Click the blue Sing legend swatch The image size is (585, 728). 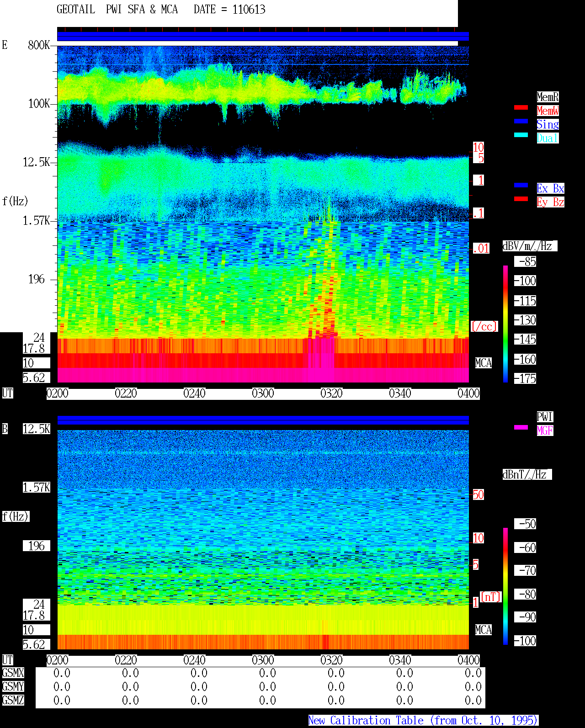pyautogui.click(x=521, y=121)
